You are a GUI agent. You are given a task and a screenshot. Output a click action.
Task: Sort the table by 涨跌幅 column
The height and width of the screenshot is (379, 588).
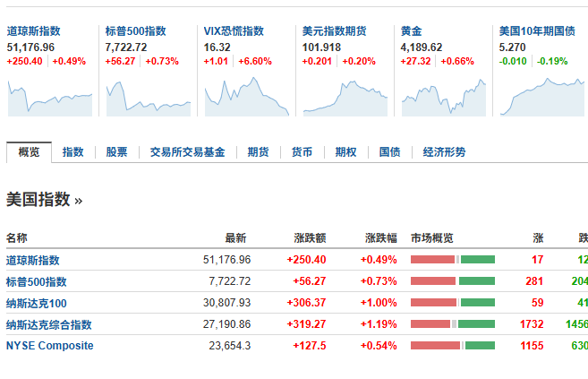(381, 238)
